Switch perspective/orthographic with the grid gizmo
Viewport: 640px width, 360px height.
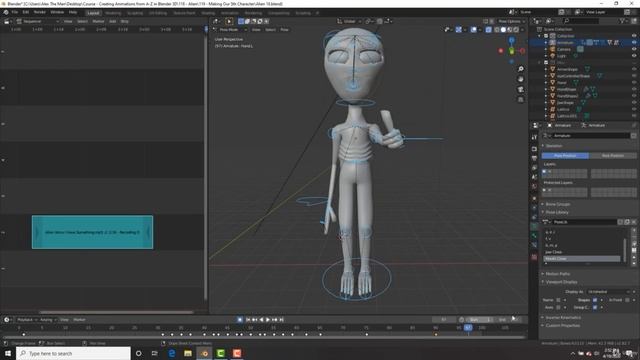point(520,100)
